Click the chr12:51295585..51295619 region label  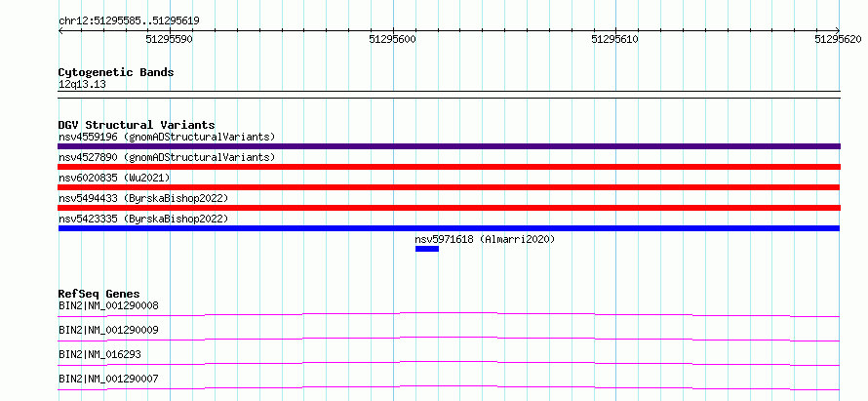[129, 21]
